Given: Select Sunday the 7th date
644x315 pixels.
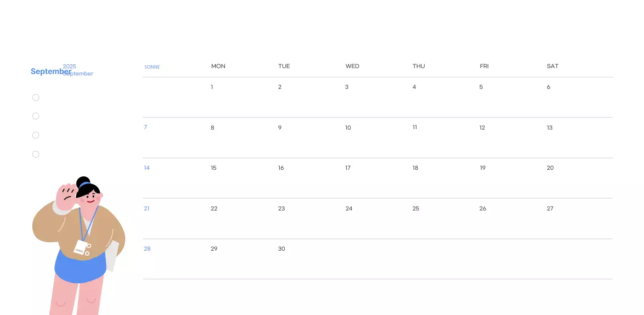Looking at the screenshot, I should 145,127.
